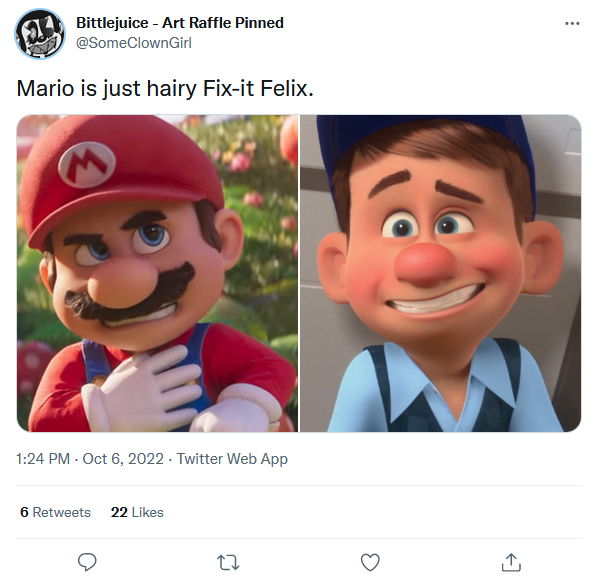Open the reply speech bubble icon
Image resolution: width=598 pixels, height=585 pixels.
click(x=87, y=562)
